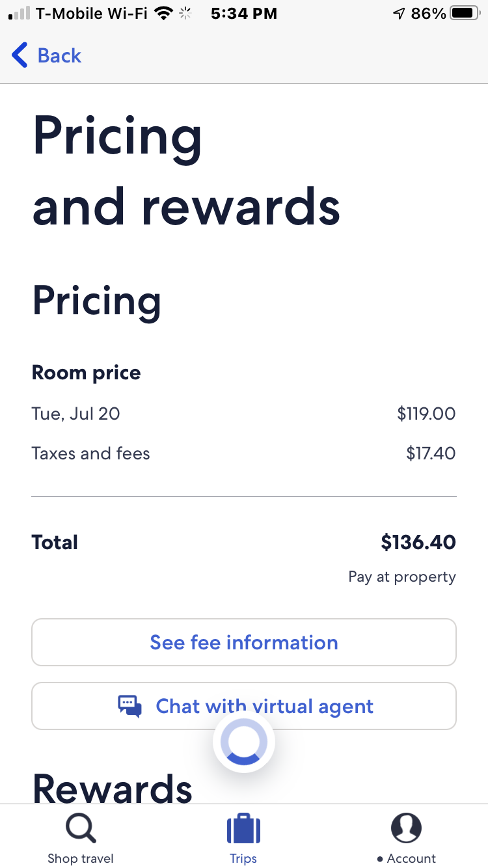Tap the $136.40 total amount
488x868 pixels.
click(x=418, y=542)
